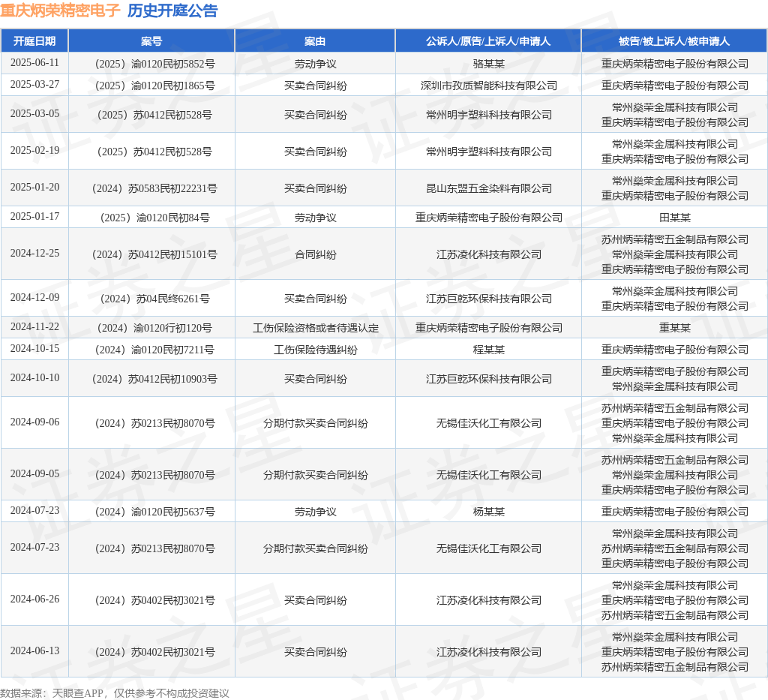Click the 工伤保险待遇纠纷 case cause
This screenshot has height=700, width=768.
[x=315, y=350]
